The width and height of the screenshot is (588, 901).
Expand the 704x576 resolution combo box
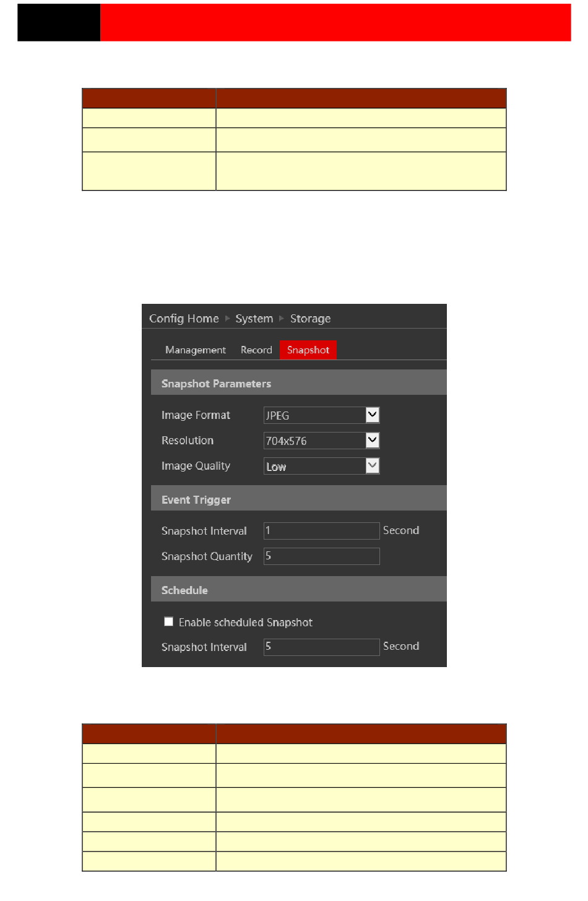[314, 441]
